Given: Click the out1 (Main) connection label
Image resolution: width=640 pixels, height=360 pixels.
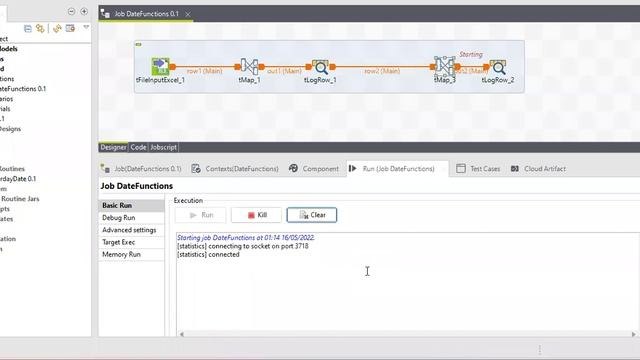Looking at the screenshot, I should coord(284,71).
